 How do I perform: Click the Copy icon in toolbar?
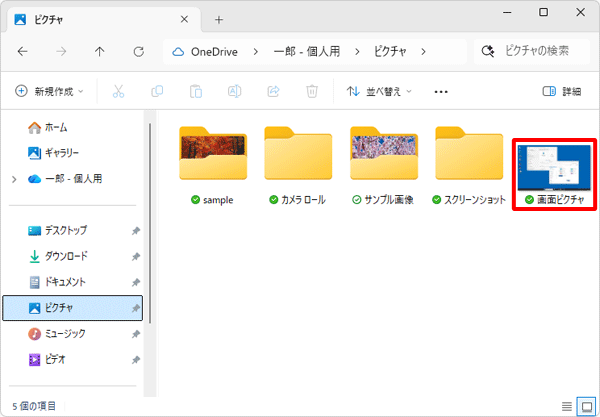(x=157, y=91)
